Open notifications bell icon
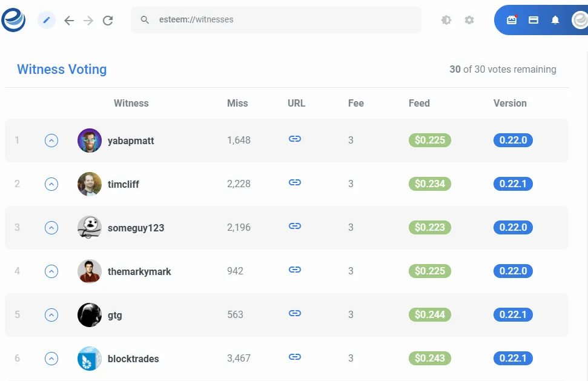Screen dimensions: 588x381 coord(555,20)
